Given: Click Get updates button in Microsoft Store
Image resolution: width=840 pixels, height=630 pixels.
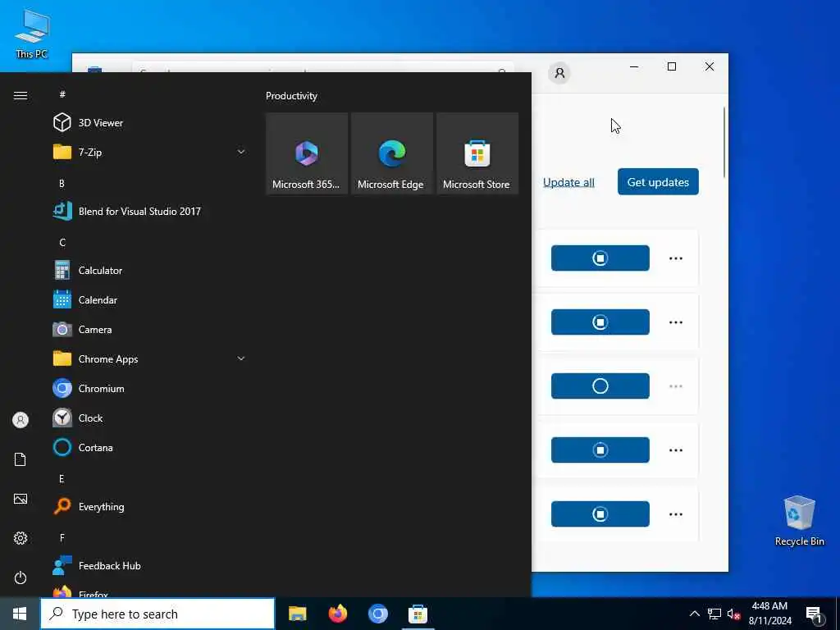Looking at the screenshot, I should click(658, 181).
